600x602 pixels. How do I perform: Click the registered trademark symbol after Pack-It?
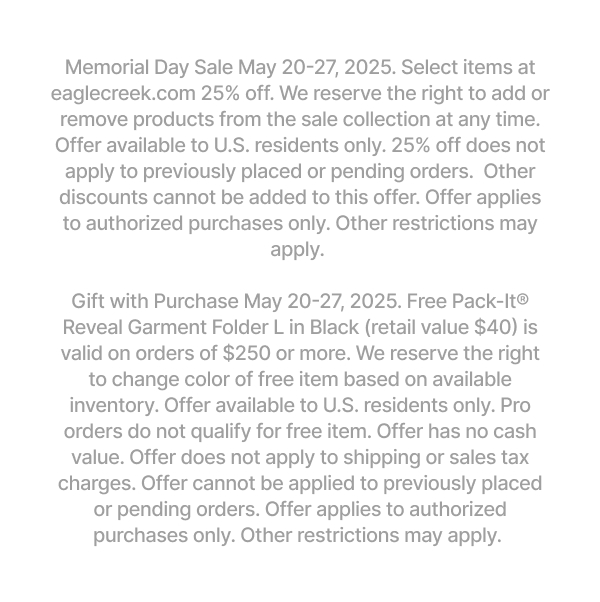click(x=523, y=299)
